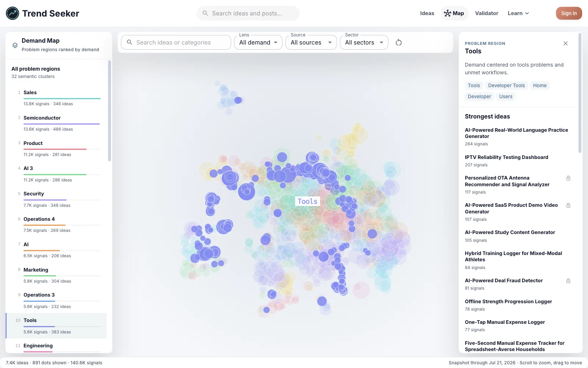Click the left region list scrollbar

point(110,111)
